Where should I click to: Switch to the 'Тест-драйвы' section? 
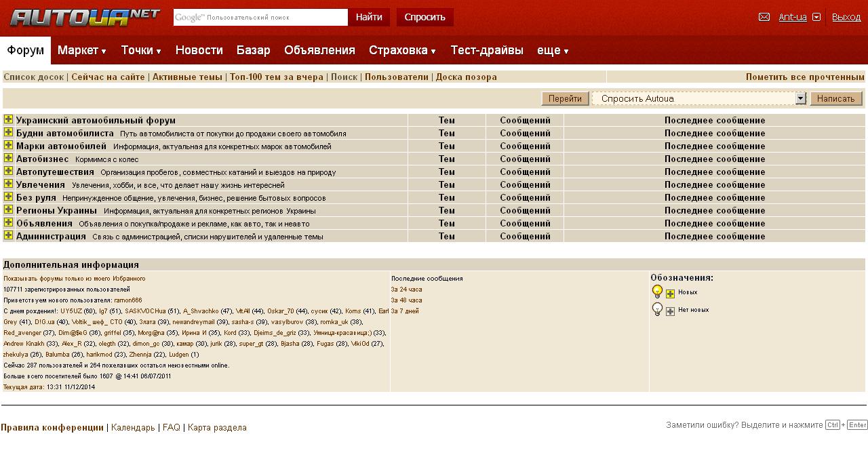click(x=487, y=50)
